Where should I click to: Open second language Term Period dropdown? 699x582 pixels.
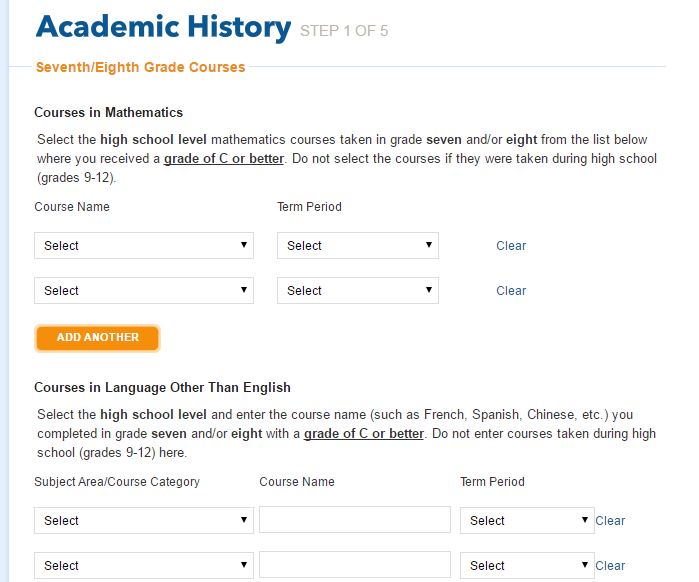pos(527,566)
